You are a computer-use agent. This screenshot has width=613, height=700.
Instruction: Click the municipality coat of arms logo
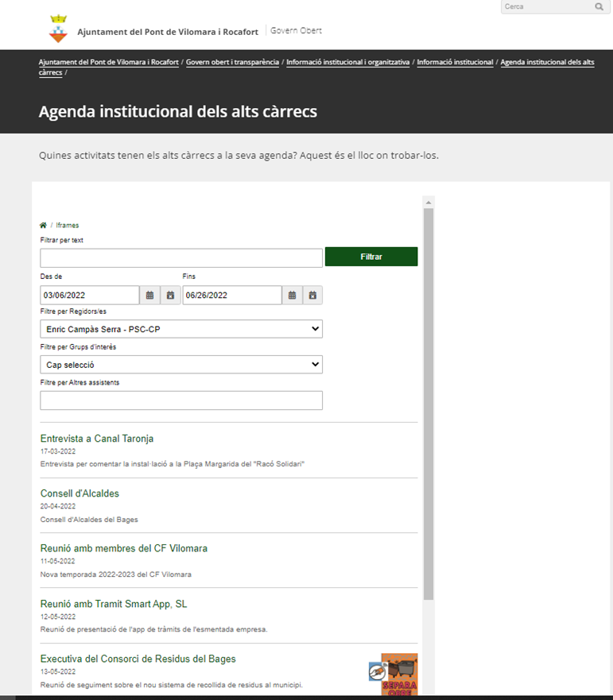58,30
